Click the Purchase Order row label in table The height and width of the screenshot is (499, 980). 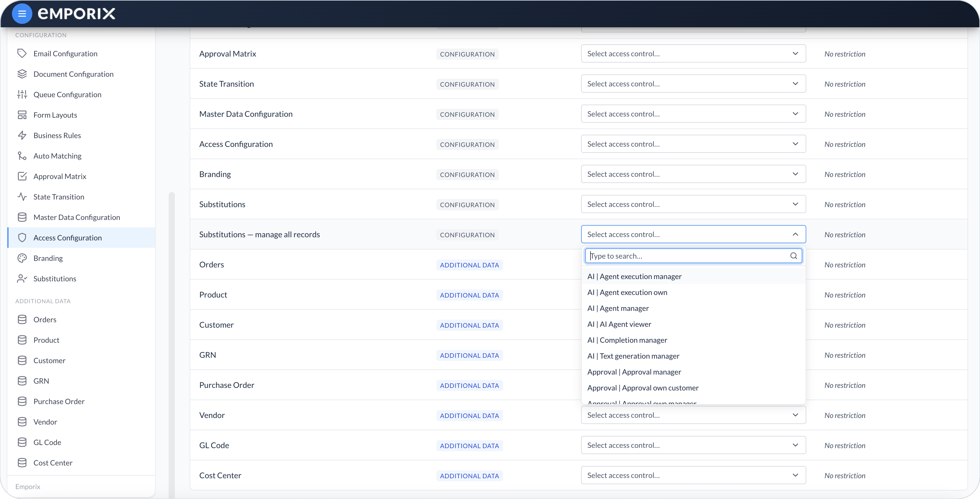(227, 385)
